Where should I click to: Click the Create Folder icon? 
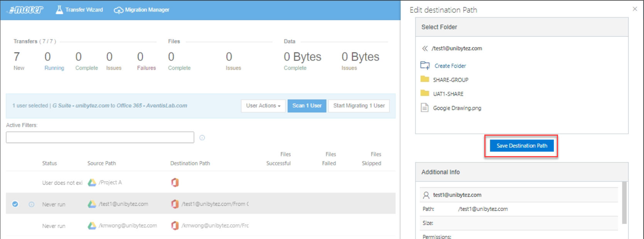tap(425, 65)
